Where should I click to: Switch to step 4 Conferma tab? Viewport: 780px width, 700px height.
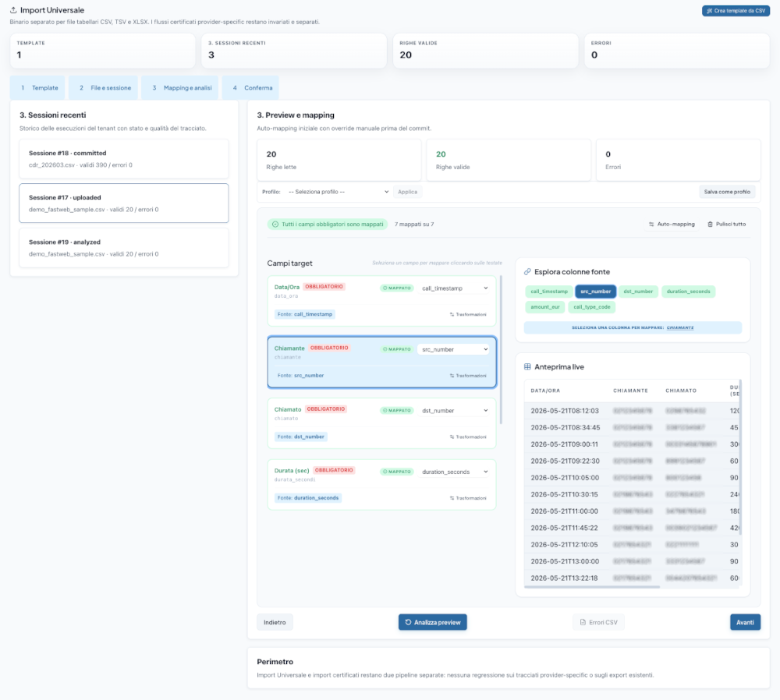pos(250,88)
